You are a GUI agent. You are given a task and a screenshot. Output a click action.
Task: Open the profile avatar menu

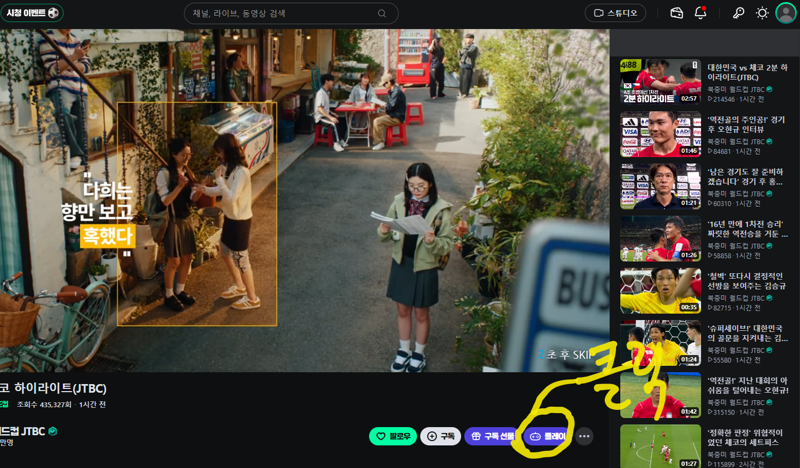(x=786, y=13)
